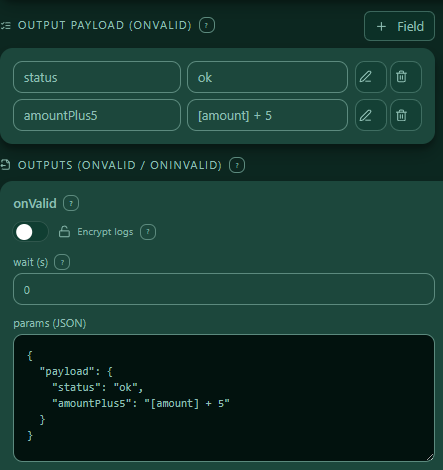Click the "payload": { line in JSON
The height and width of the screenshot is (470, 443).
point(76,371)
